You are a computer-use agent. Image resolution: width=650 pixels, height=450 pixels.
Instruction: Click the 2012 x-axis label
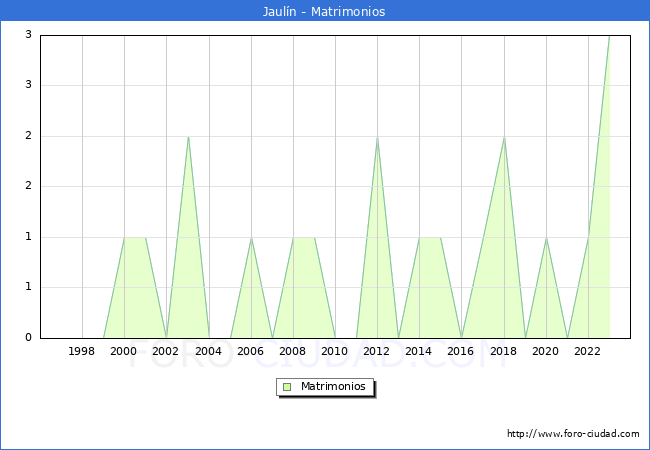[x=376, y=351]
